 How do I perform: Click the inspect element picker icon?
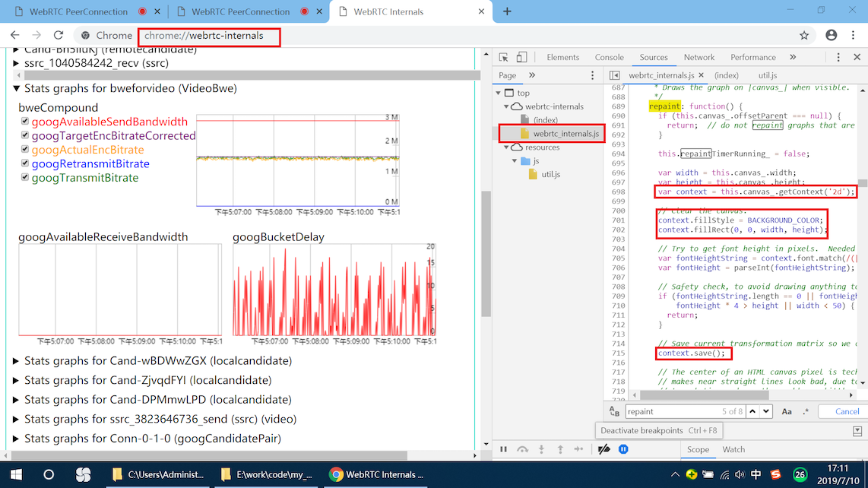pyautogui.click(x=503, y=58)
